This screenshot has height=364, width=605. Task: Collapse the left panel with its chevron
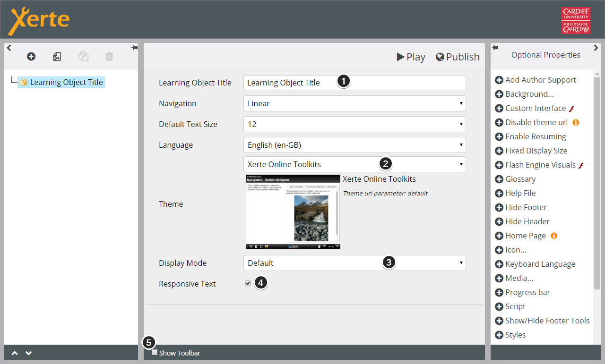[x=9, y=48]
